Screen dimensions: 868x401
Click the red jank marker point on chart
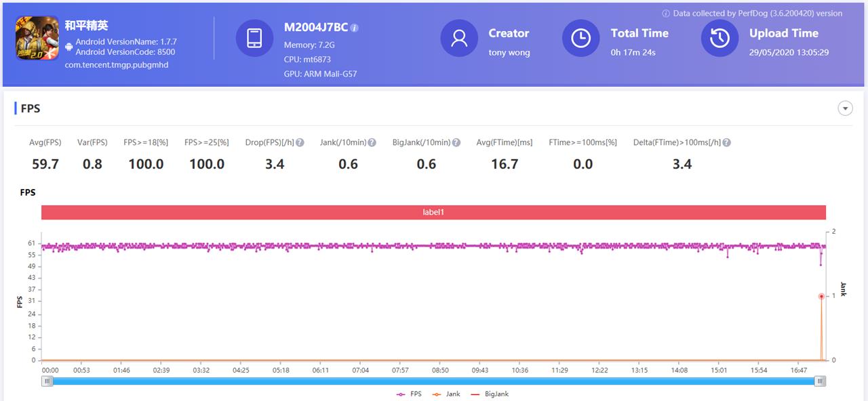tap(821, 296)
